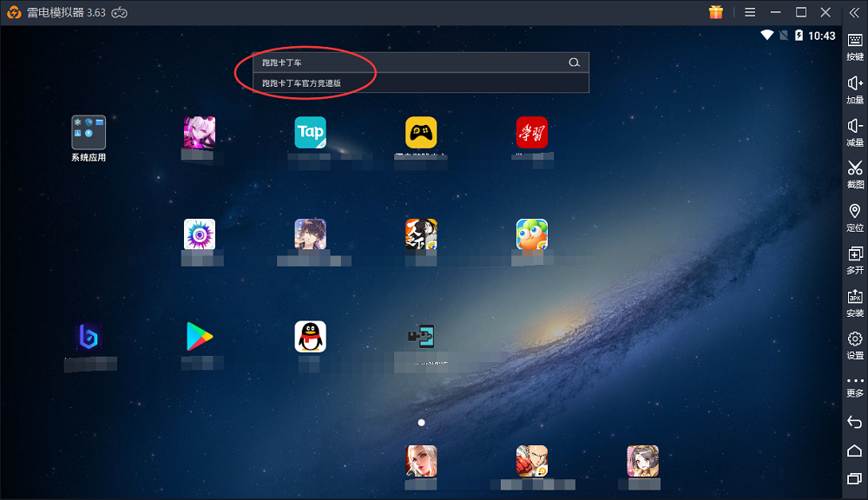Open the 按键 keyboard mapping tool
Viewport: 868px width, 500px height.
pyautogui.click(x=855, y=47)
